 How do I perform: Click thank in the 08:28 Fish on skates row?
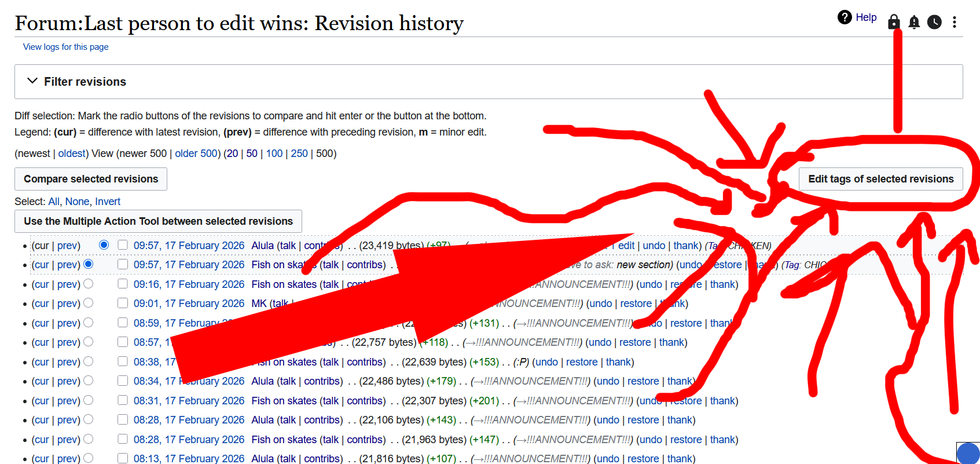click(x=723, y=440)
